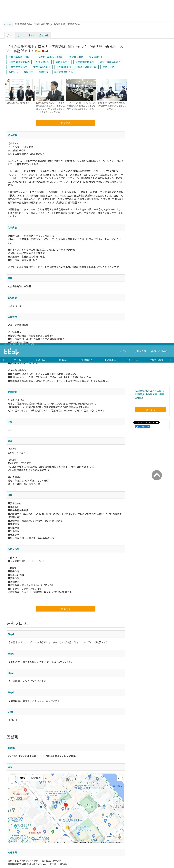Click 応募する button below the photo gallery
This screenshot has height=868, width=174.
[x=66, y=123]
